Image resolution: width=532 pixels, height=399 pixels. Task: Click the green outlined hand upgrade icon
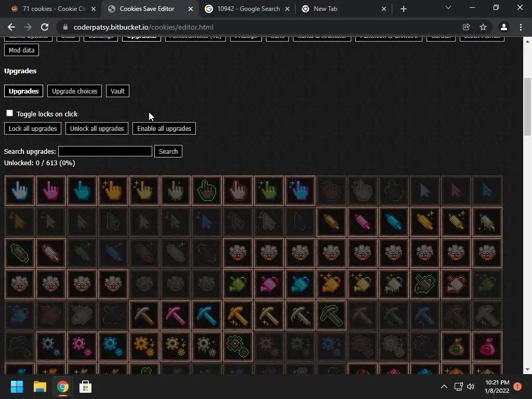[207, 191]
